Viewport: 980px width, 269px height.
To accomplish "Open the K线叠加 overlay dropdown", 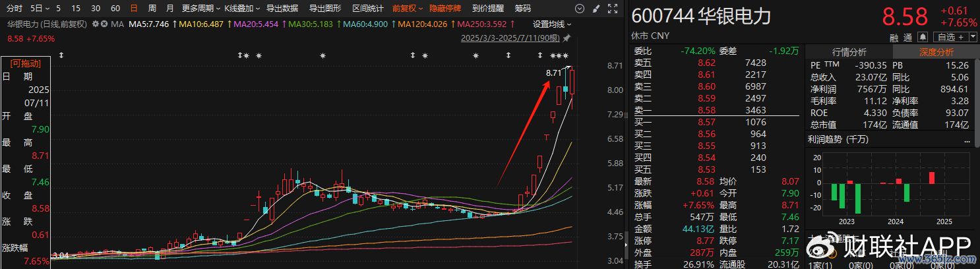I will [x=242, y=9].
